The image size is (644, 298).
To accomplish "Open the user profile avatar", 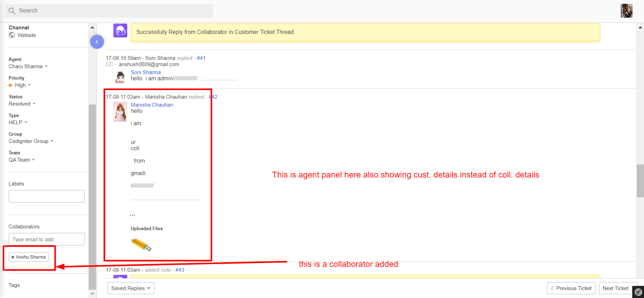I will tap(626, 11).
